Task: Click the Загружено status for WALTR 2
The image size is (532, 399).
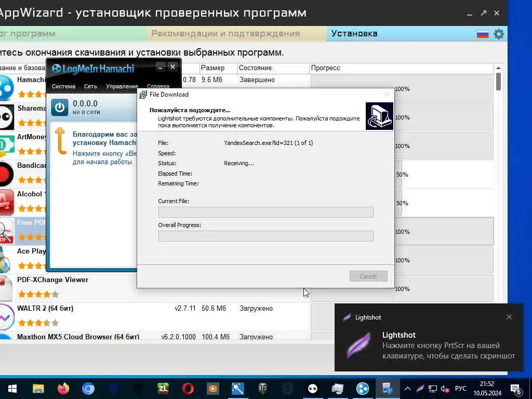Action: [256, 309]
